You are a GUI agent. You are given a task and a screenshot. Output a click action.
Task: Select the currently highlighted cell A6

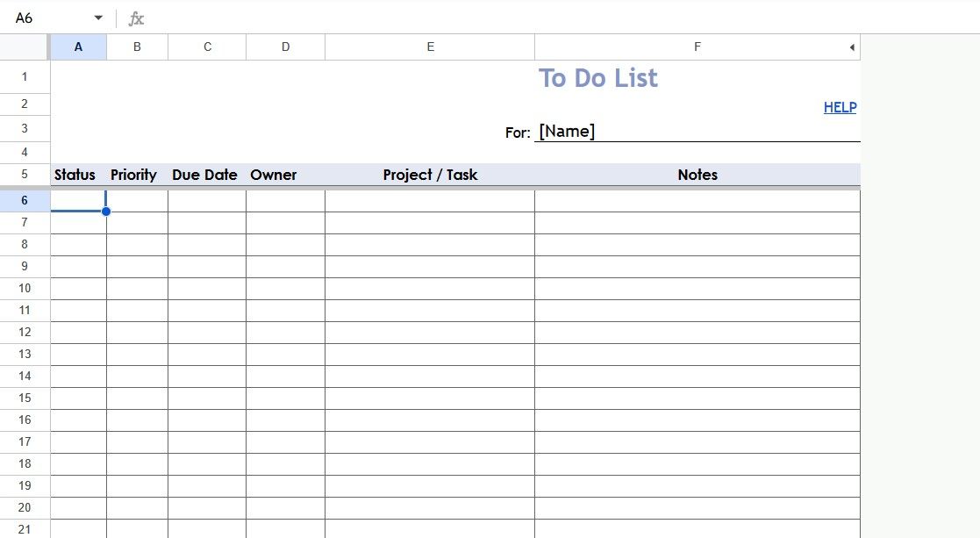78,200
